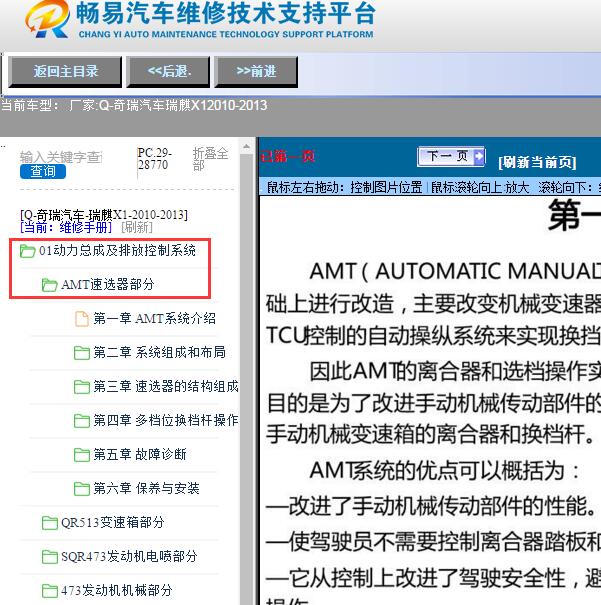Open 第四章 多档位换档杆操作 chapter
Screen dimensions: 601x605
(x=166, y=420)
